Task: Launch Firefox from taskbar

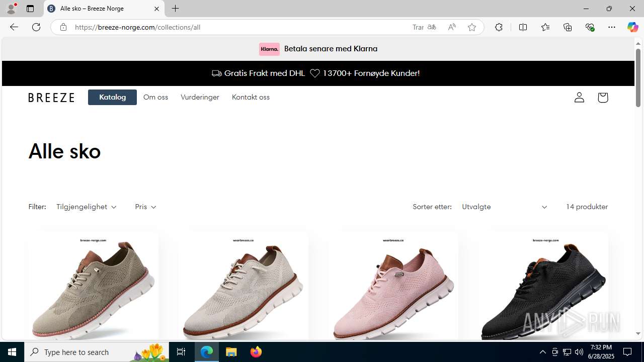Action: (256, 352)
